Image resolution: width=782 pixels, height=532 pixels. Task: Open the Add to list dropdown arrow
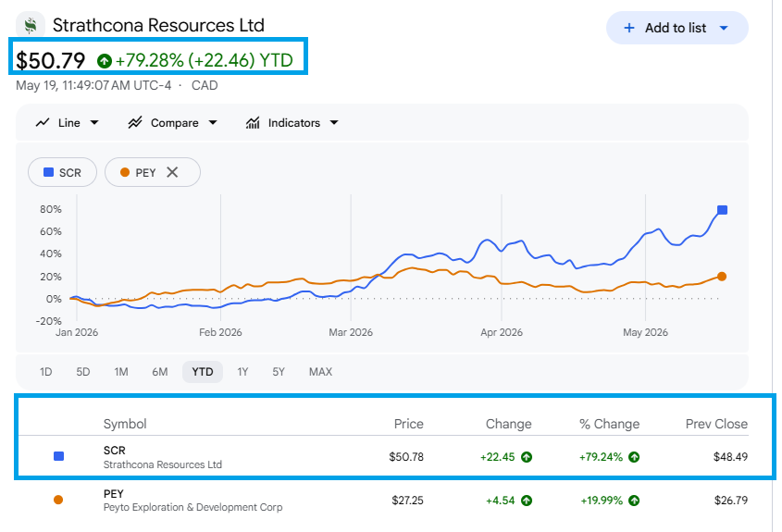(724, 28)
